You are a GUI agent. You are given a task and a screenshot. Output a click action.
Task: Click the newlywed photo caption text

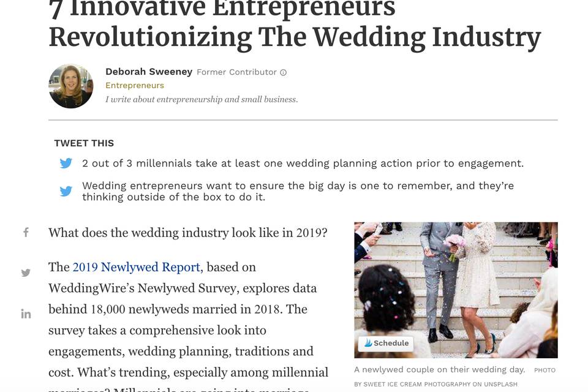pos(440,369)
